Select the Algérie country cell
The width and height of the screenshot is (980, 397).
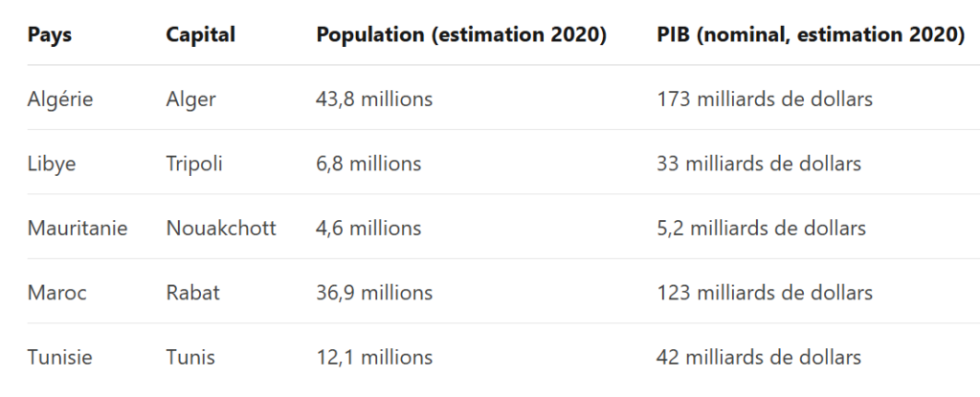point(60,99)
